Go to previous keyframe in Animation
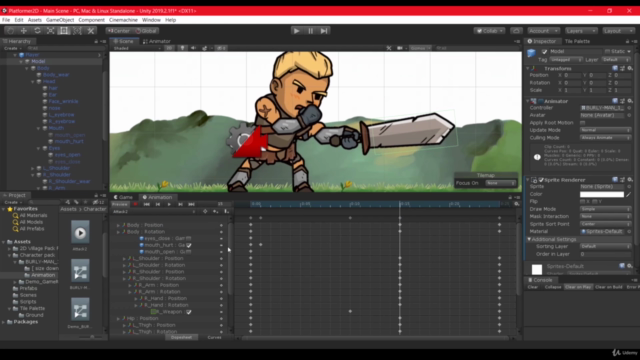Screen dimensions: 640x360 (158, 204)
